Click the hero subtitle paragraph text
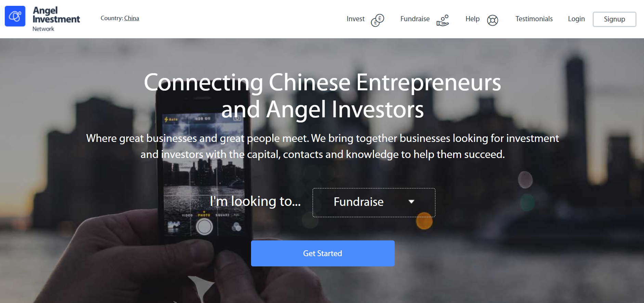Image resolution: width=644 pixels, height=303 pixels. point(323,146)
